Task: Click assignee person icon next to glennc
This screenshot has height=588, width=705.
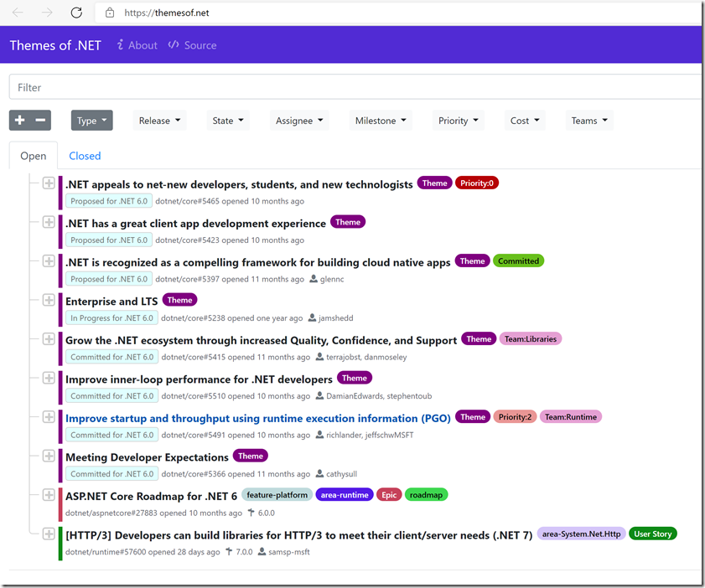Action: [x=314, y=279]
